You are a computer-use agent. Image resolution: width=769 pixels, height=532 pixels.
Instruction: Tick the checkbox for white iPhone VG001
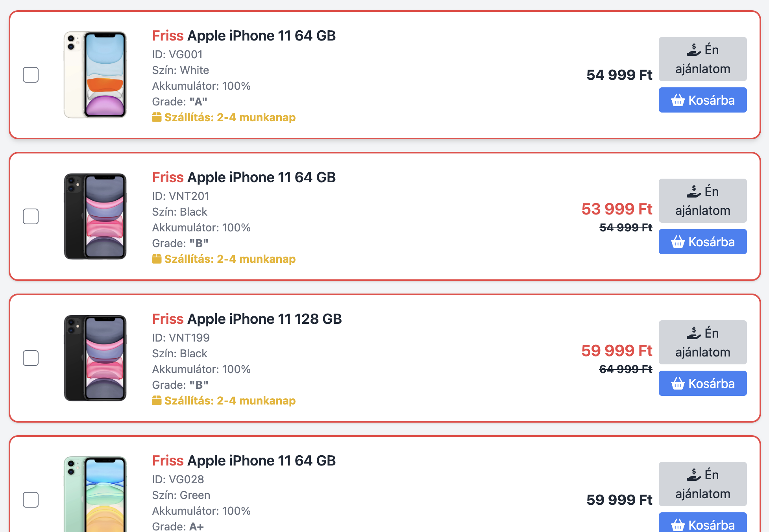[31, 75]
